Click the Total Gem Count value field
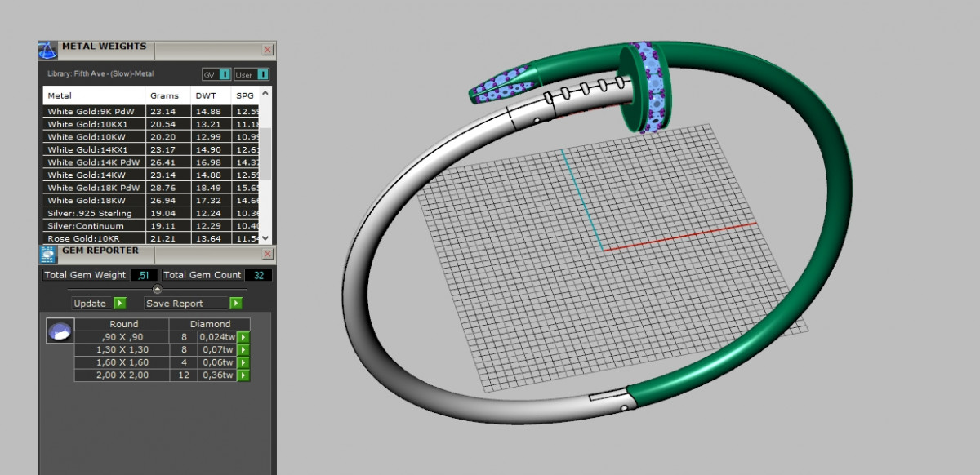This screenshot has height=475, width=980. [x=258, y=275]
